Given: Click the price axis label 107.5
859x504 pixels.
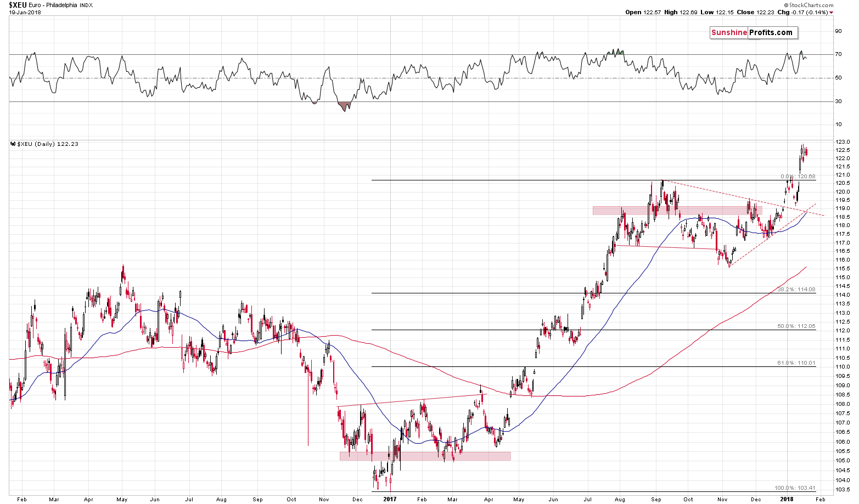Looking at the screenshot, I should [843, 413].
